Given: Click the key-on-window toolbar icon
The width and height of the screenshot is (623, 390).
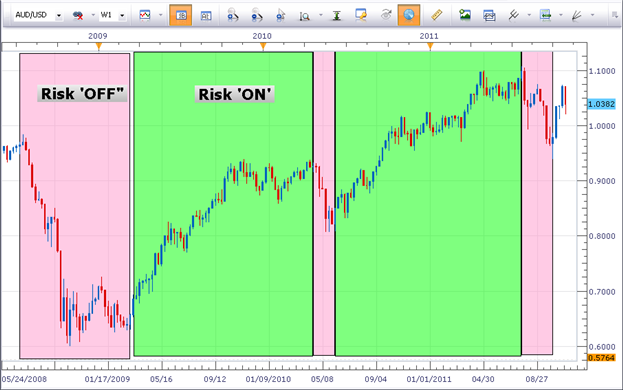Looking at the screenshot, I should point(361,15).
